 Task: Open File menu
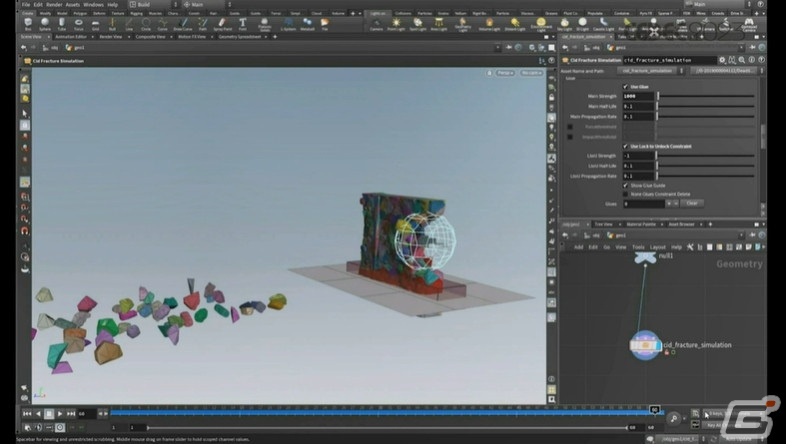tap(26, 5)
